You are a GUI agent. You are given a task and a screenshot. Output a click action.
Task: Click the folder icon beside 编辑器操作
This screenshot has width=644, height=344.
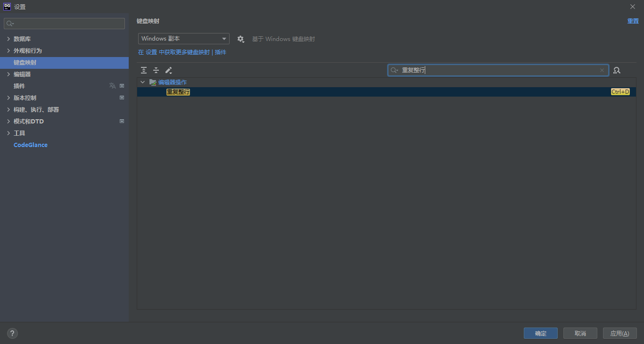click(153, 82)
